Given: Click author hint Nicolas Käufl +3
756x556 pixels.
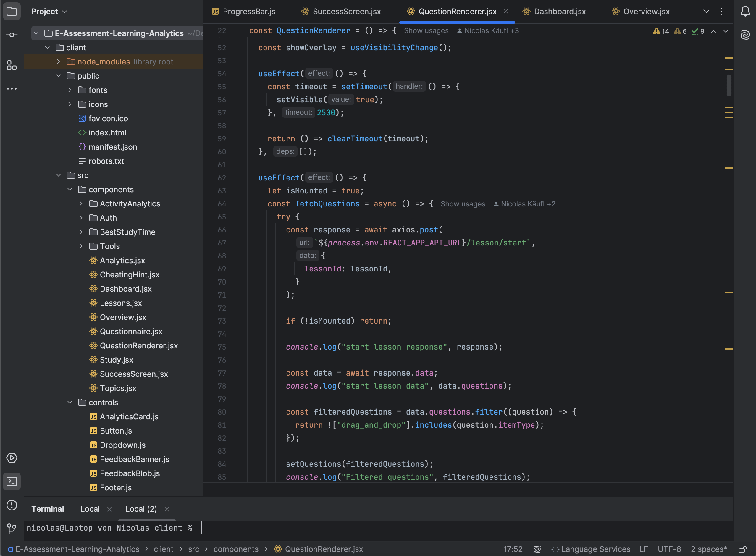Looking at the screenshot, I should pos(488,31).
